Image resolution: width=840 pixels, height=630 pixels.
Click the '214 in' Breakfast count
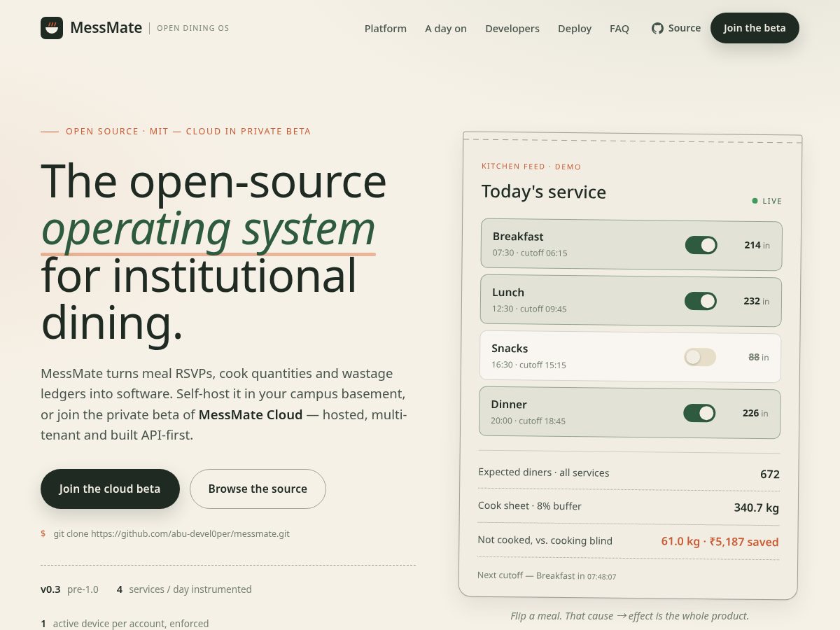tap(757, 245)
